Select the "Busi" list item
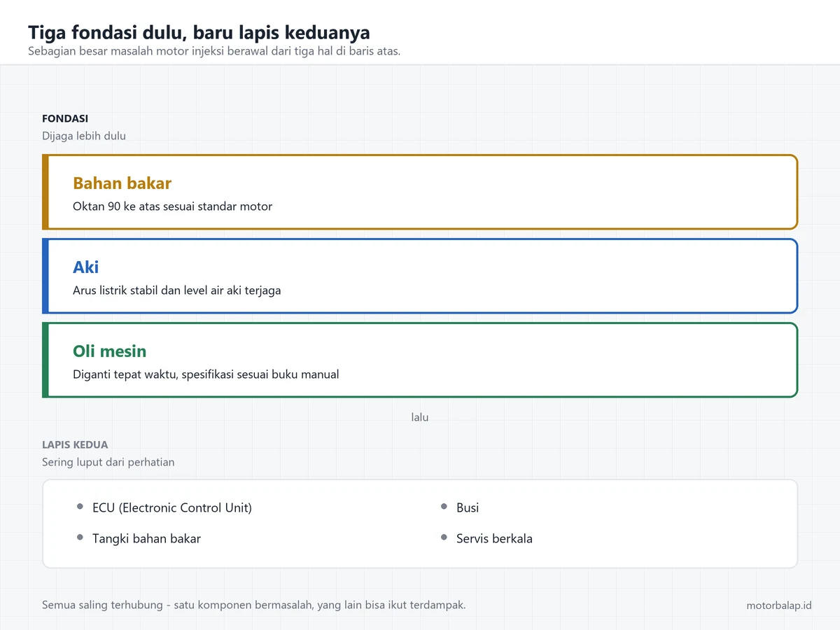Screen dimensions: 840x630 [468, 508]
